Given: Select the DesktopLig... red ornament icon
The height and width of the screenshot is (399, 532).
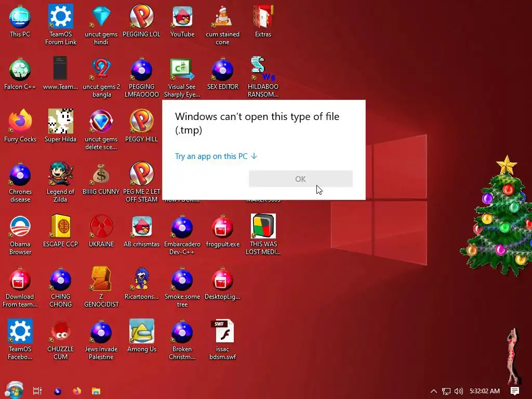Looking at the screenshot, I should (222, 284).
